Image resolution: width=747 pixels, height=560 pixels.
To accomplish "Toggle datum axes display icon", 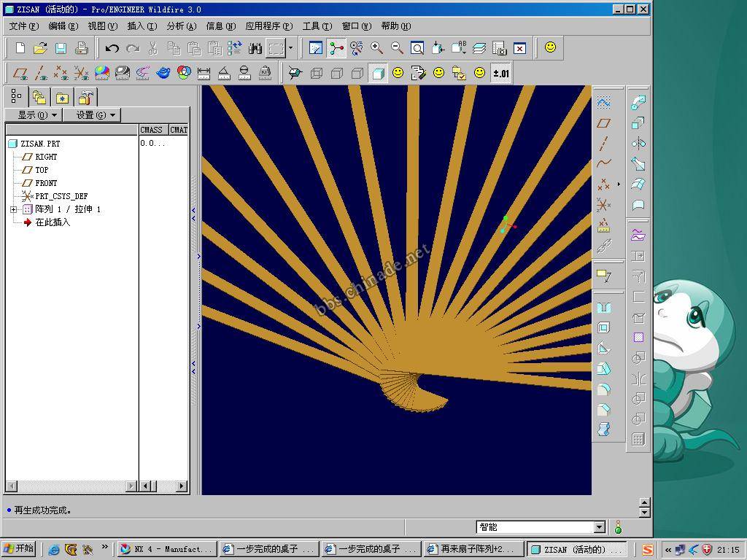I will (x=41, y=73).
